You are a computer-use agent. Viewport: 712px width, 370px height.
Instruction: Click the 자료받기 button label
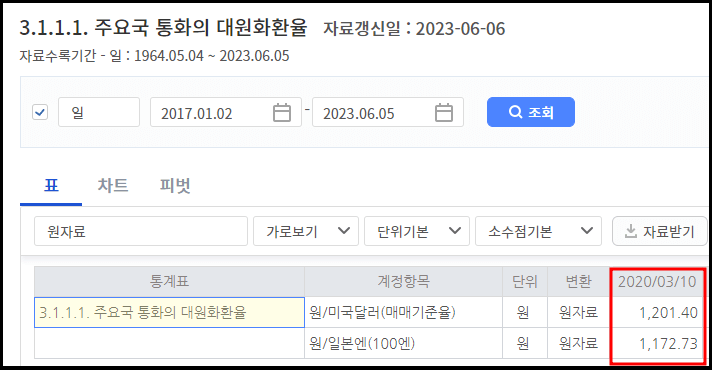(x=668, y=232)
